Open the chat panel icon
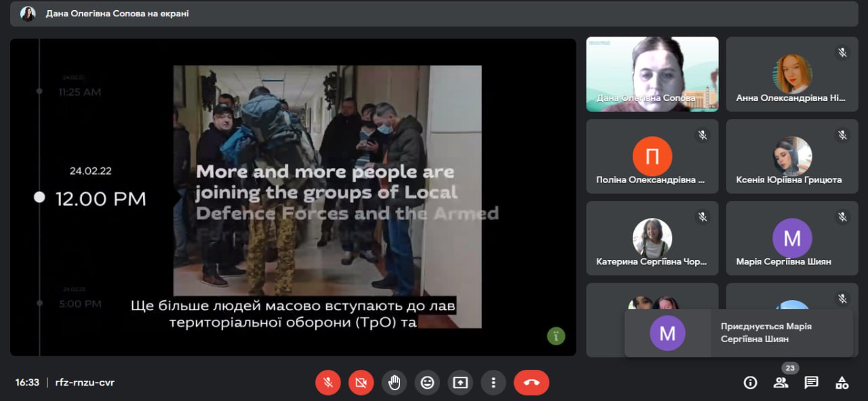This screenshot has width=868, height=401. (811, 383)
